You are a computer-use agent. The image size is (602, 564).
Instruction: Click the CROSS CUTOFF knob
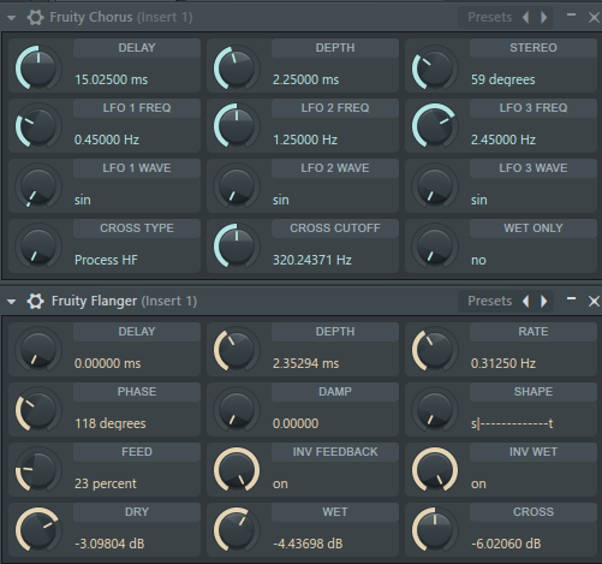coord(236,247)
